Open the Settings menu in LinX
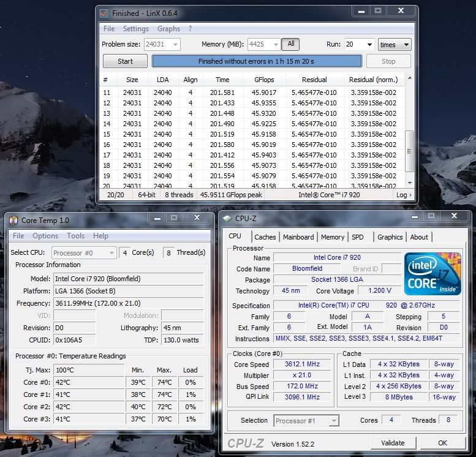 [136, 29]
